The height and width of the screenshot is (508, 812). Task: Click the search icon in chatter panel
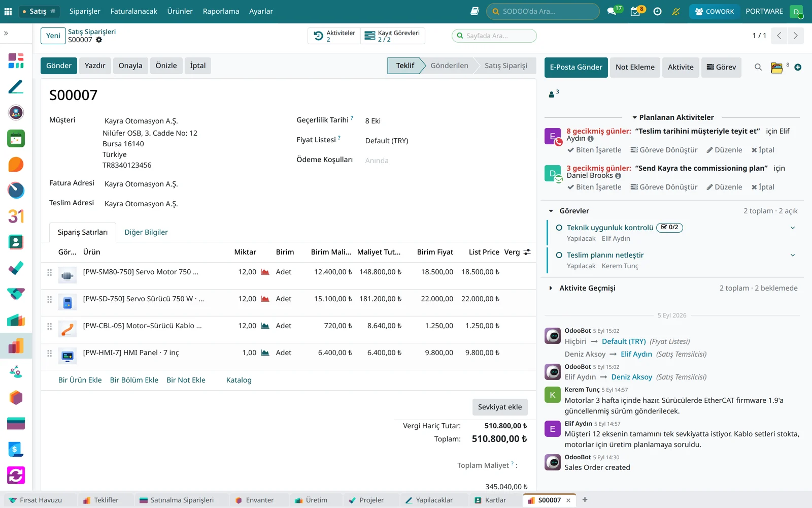(758, 67)
